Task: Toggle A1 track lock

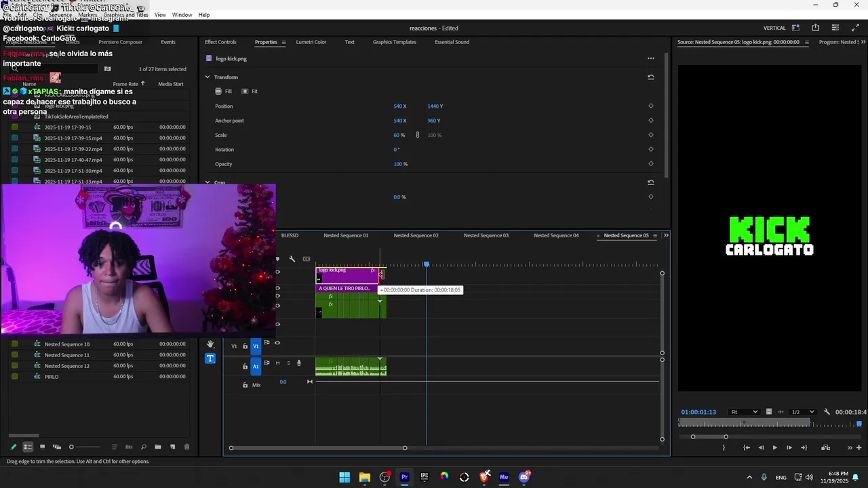Action: pos(245,367)
